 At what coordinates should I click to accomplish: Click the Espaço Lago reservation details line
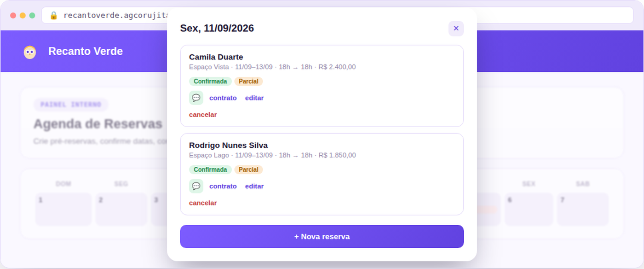coord(272,156)
